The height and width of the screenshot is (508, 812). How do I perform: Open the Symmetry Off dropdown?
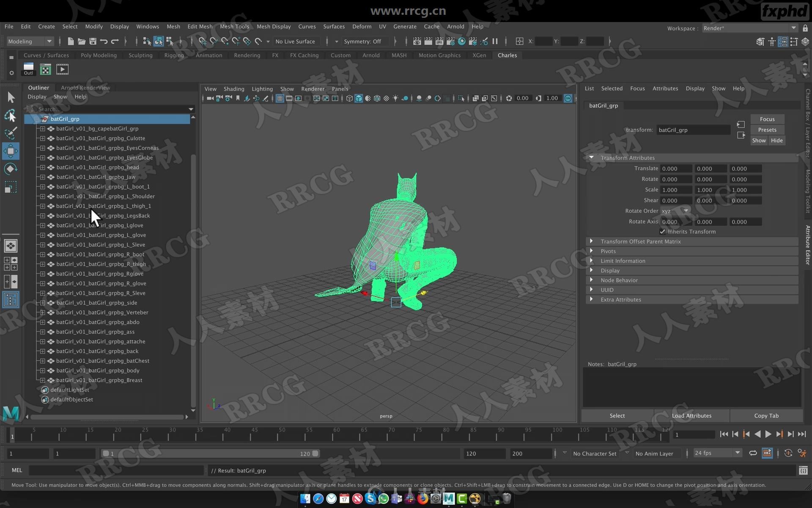[x=365, y=41]
